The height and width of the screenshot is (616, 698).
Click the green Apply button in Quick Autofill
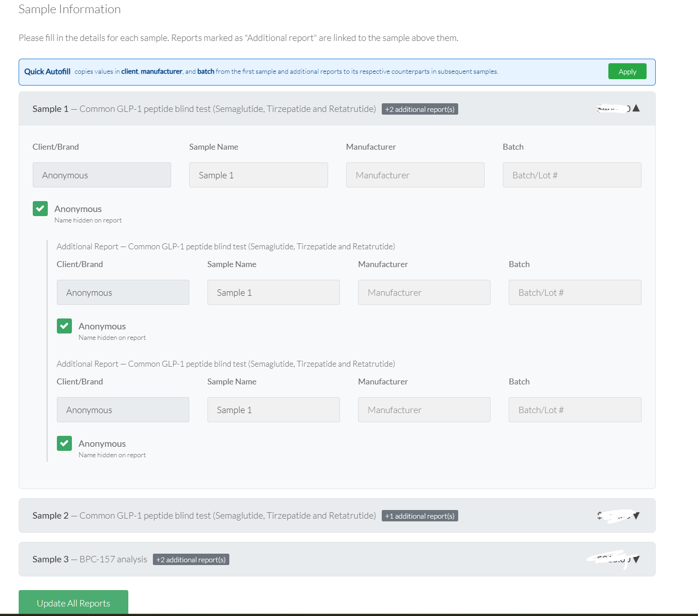[x=627, y=71]
